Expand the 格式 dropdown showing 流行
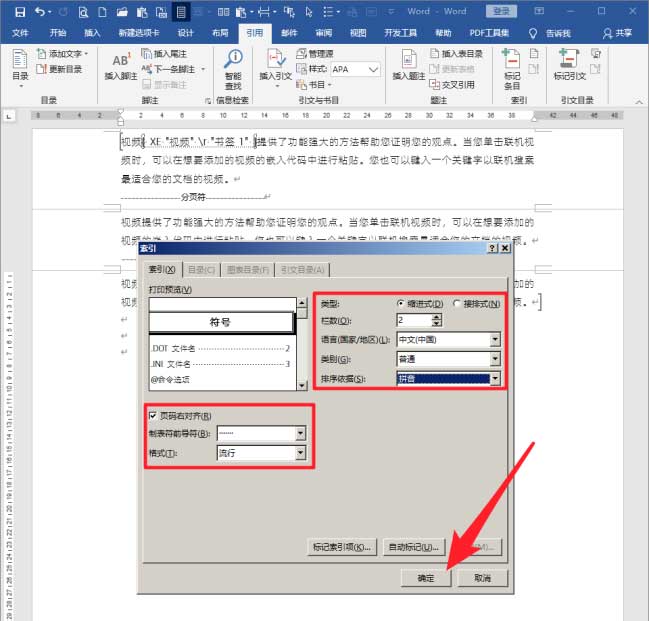Image resolution: width=649 pixels, height=621 pixels. pos(300,453)
